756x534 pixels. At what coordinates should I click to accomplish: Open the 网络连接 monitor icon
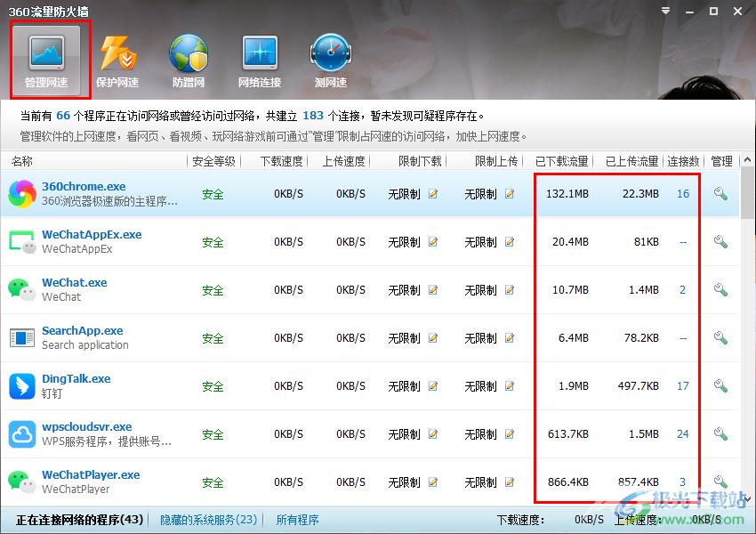(260, 53)
